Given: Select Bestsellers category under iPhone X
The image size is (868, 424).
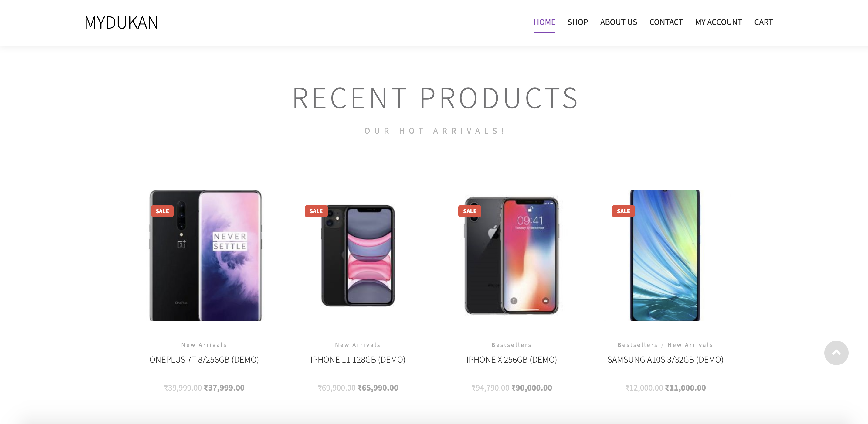Looking at the screenshot, I should 511,345.
